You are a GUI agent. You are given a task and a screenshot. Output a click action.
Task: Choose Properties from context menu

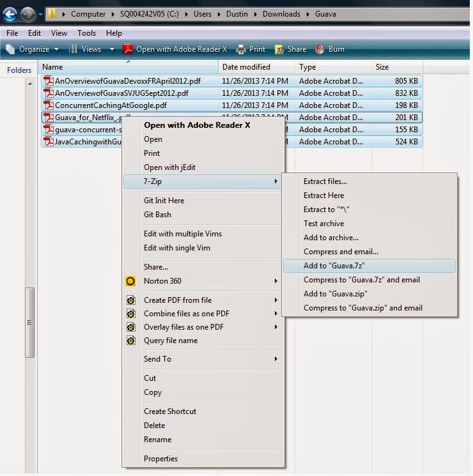pos(160,459)
